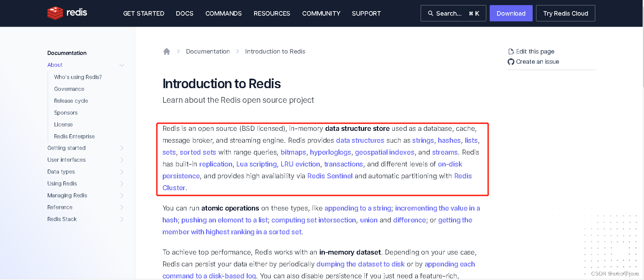Follow the lists link
The height and width of the screenshot is (280, 644).
click(x=471, y=140)
